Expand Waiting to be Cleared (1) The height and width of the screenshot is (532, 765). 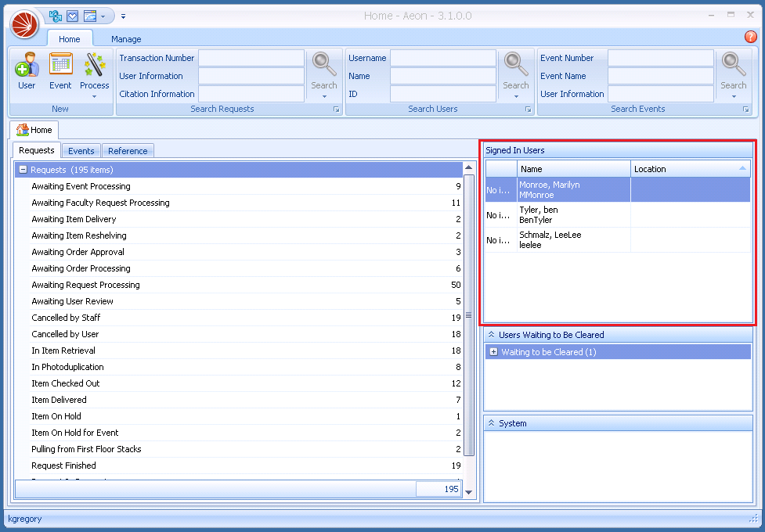(493, 351)
